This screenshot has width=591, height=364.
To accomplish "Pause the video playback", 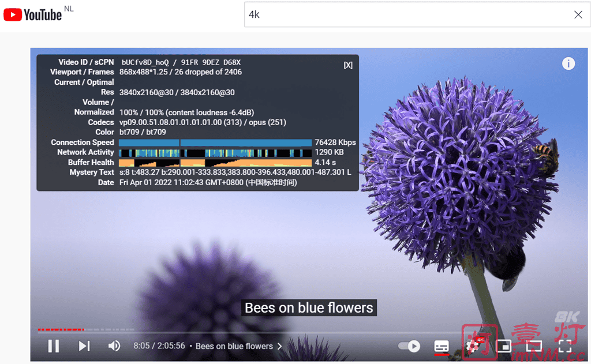I will click(54, 346).
